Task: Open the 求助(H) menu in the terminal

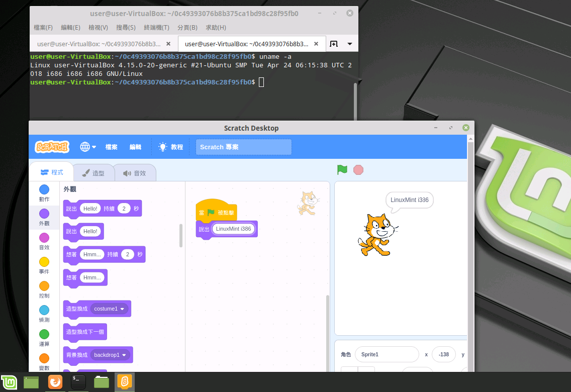Action: 216,28
